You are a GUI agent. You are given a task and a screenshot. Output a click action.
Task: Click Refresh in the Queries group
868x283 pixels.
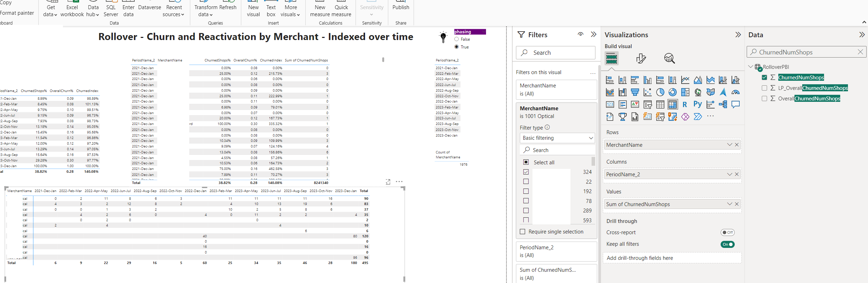[228, 7]
